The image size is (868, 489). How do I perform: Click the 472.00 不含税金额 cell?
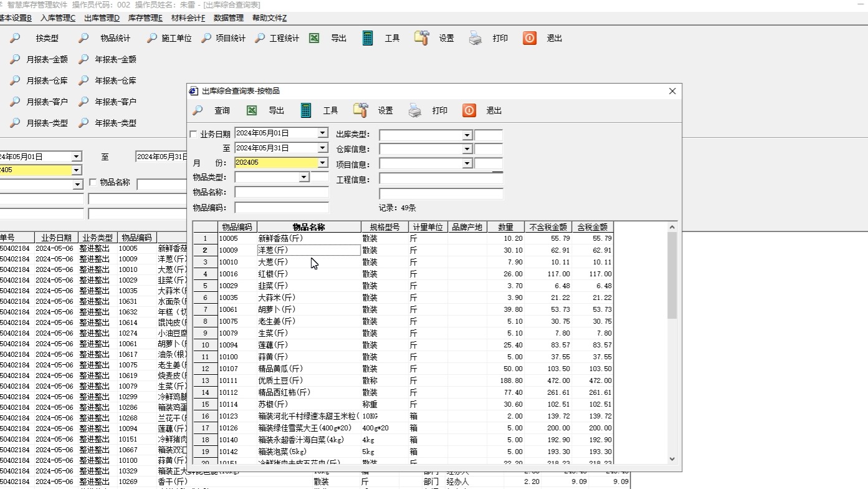point(548,380)
